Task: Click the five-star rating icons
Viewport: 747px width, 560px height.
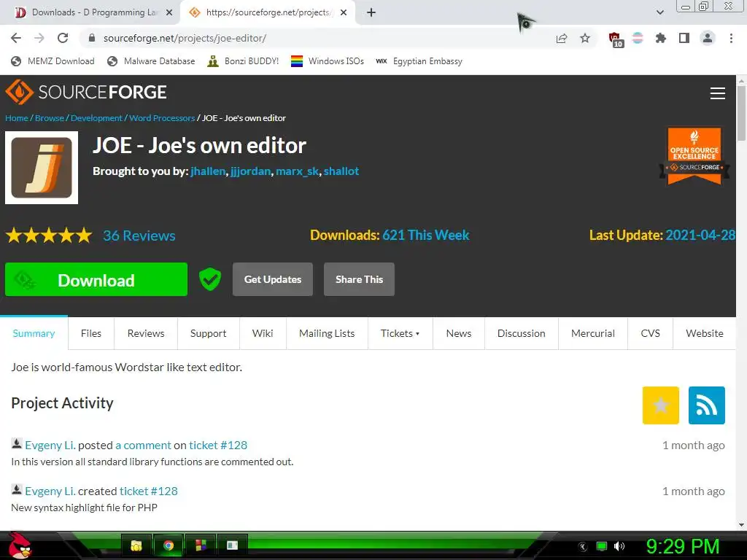Action: coord(49,236)
